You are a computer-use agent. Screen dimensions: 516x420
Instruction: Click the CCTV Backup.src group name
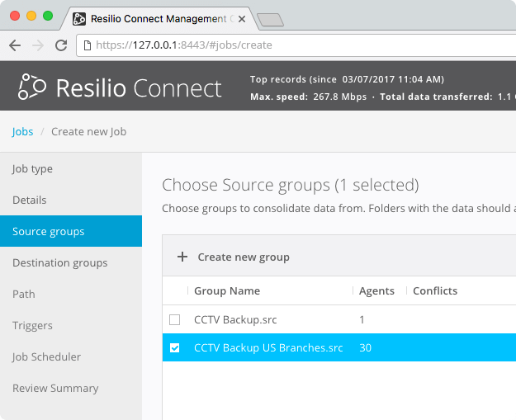point(235,319)
